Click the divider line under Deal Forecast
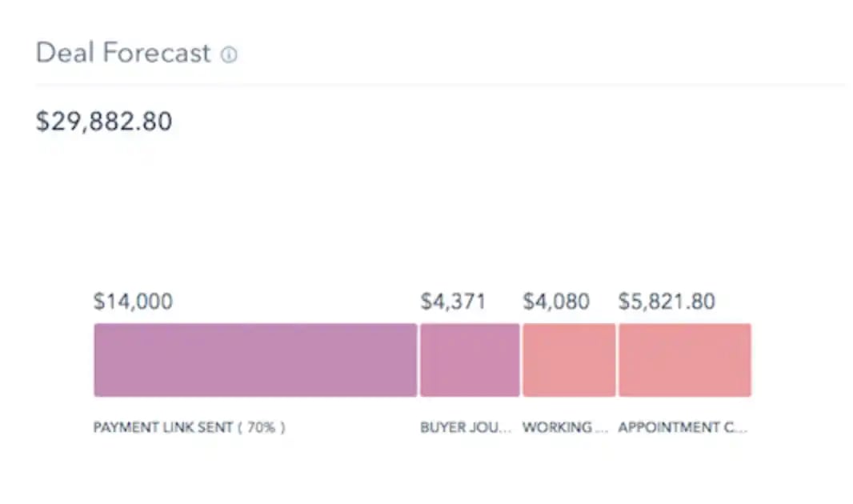Viewport: 853px width, 504px height. click(440, 84)
